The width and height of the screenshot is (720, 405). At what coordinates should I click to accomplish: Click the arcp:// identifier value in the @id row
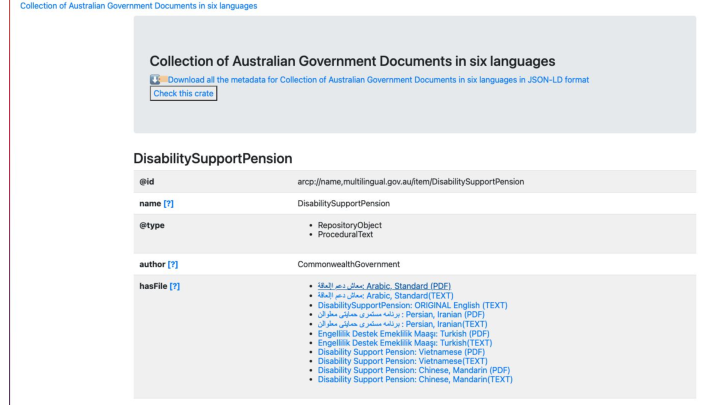(411, 181)
